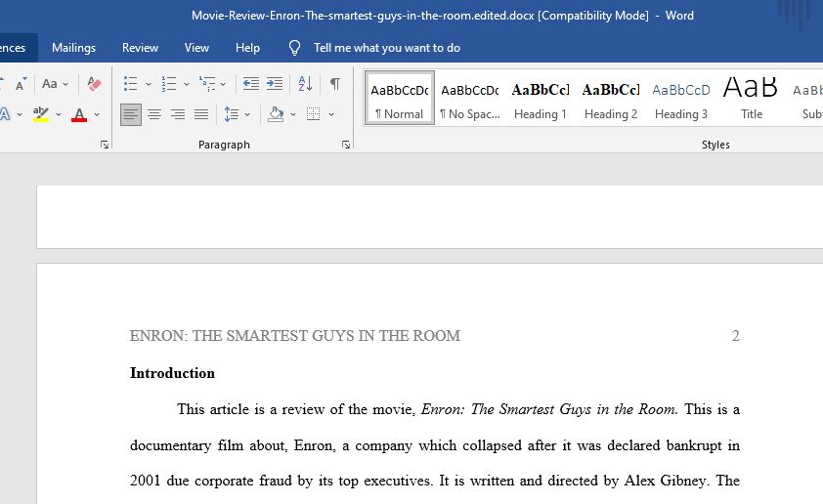Image resolution: width=823 pixels, height=504 pixels.
Task: Increase paragraph indent
Action: [275, 83]
